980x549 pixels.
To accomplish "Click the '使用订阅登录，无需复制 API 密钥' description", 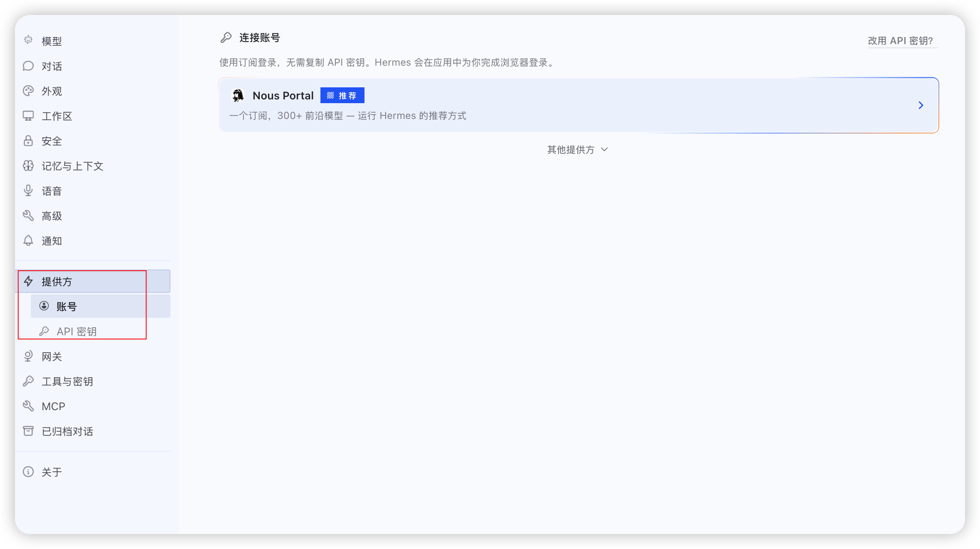I will click(387, 62).
